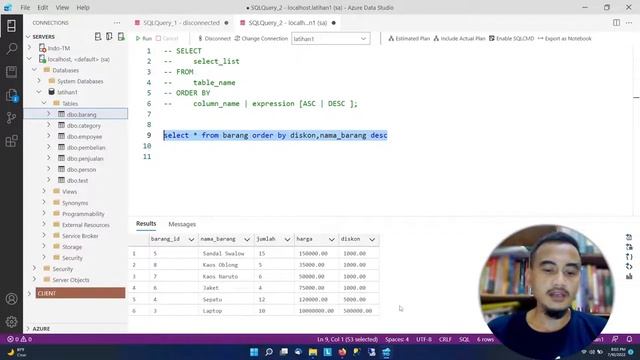Open the File menu
The width and height of the screenshot is (640, 360).
point(25,7)
